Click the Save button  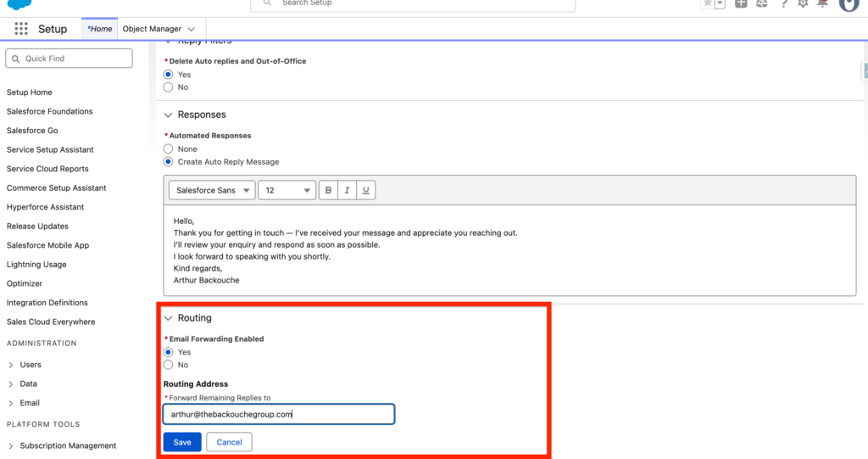coord(182,442)
